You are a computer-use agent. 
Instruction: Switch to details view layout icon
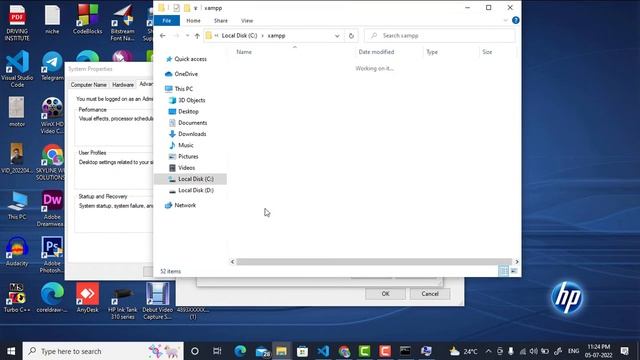[503, 271]
